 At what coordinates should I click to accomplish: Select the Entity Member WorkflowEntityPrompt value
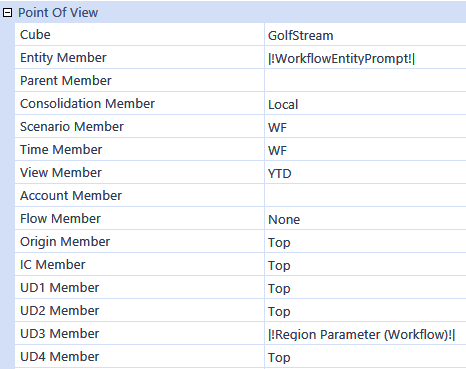click(365, 58)
